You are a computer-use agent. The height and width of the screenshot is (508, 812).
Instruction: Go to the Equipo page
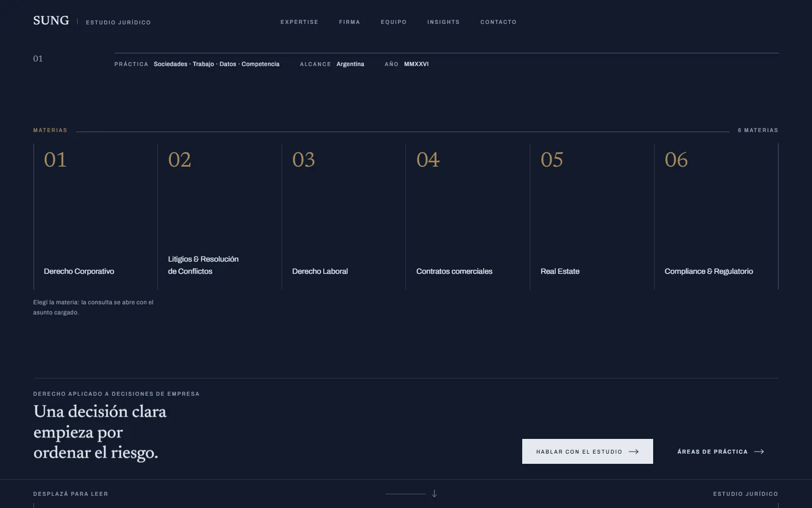pyautogui.click(x=394, y=22)
